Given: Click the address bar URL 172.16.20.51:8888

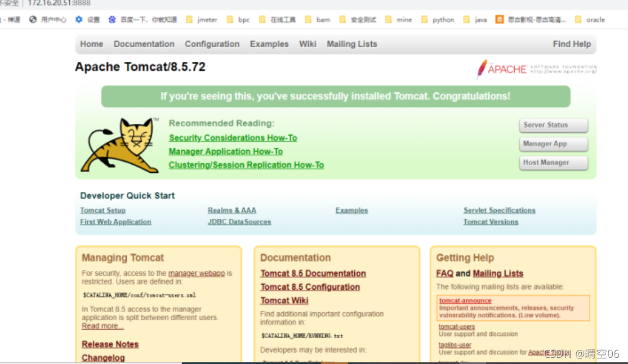Looking at the screenshot, I should tap(59, 3).
